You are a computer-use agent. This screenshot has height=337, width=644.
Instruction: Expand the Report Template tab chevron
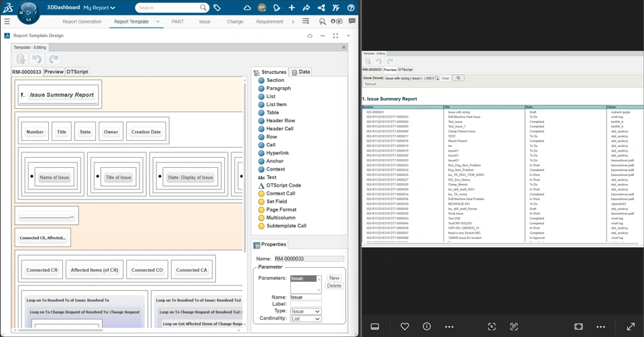coord(158,21)
